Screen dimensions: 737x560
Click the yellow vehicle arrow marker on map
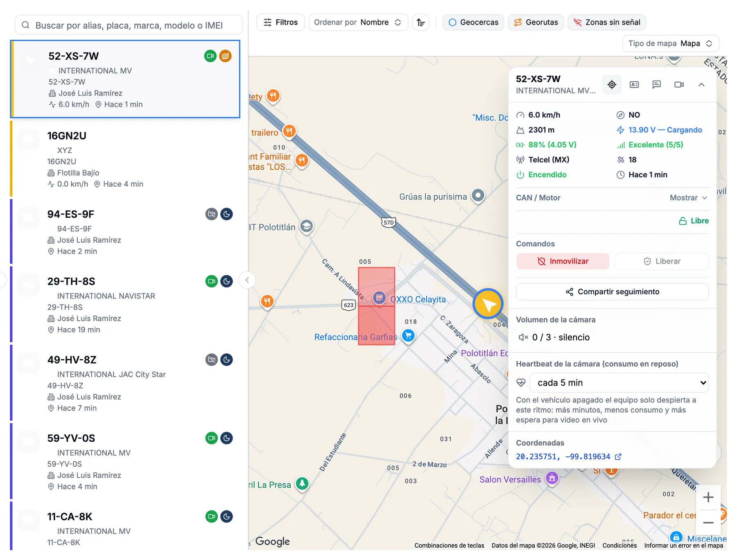coord(488,304)
